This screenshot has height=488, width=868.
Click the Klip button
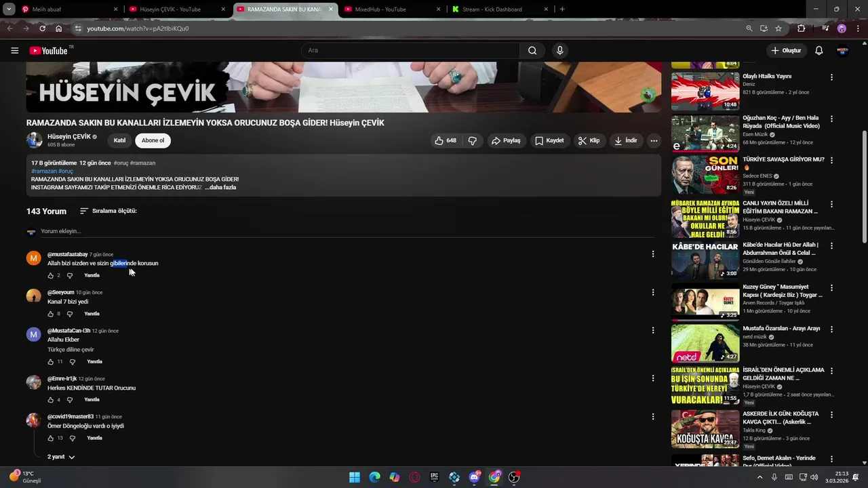(x=589, y=141)
